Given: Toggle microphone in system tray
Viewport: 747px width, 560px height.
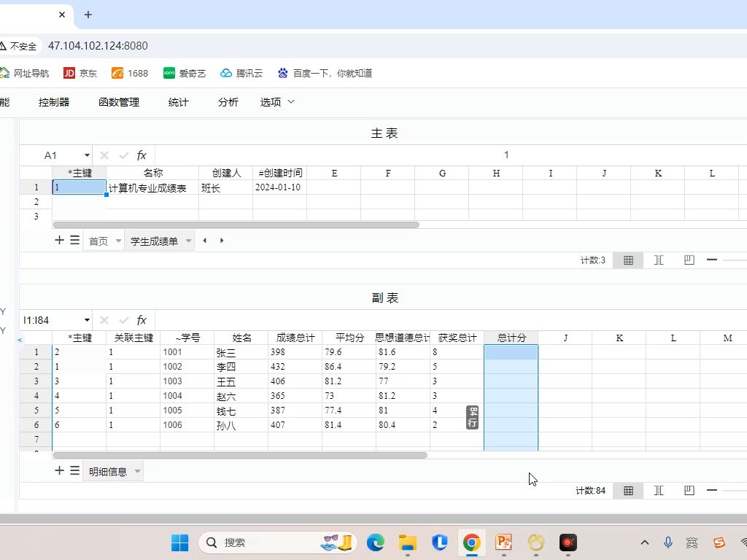Looking at the screenshot, I should (668, 542).
